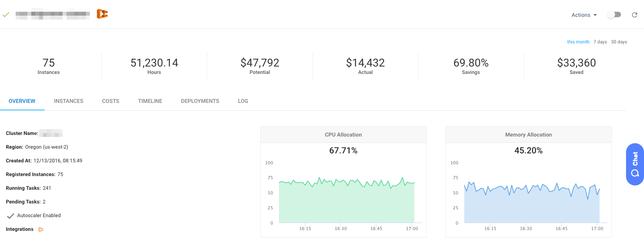Filter statistics by 7 days
Screen dimensions: 644x250
click(600, 42)
